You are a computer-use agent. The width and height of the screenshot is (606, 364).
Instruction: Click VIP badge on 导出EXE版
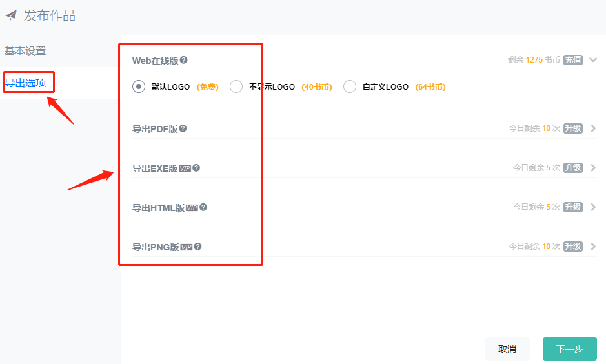click(x=185, y=168)
